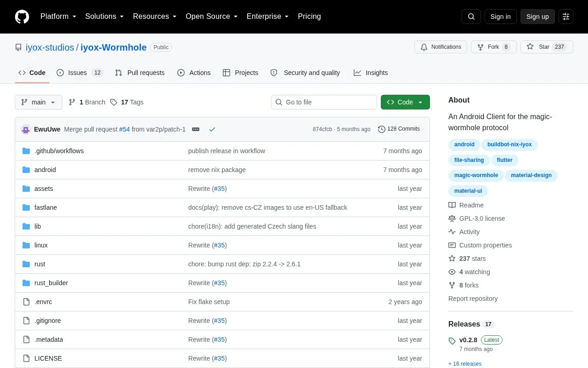This screenshot has width=588, height=368.
Task: Click the GitHub logo home icon
Action: coord(22,17)
